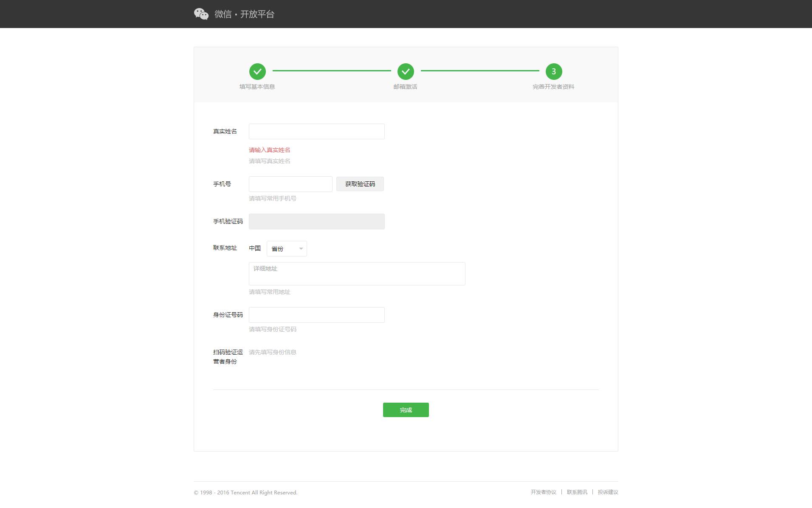812x508 pixels.
Task: Click the 邮箱激活 step checkmark circle
Action: [x=406, y=71]
